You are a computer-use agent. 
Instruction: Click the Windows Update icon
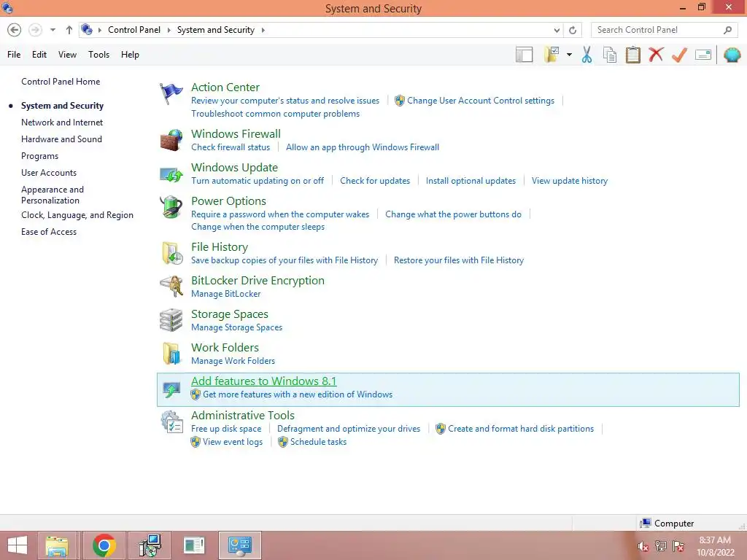pyautogui.click(x=171, y=174)
